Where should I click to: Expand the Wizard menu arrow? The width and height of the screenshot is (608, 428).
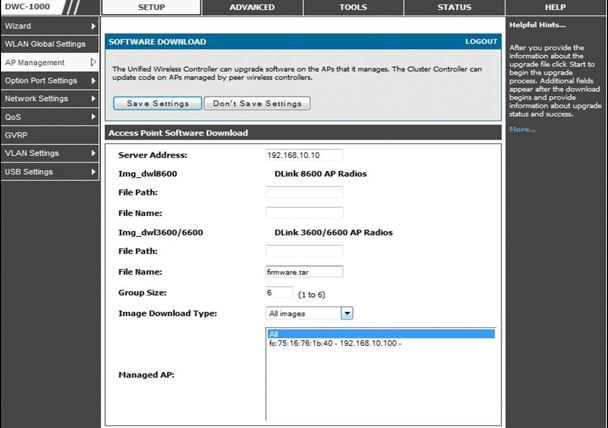(93, 26)
